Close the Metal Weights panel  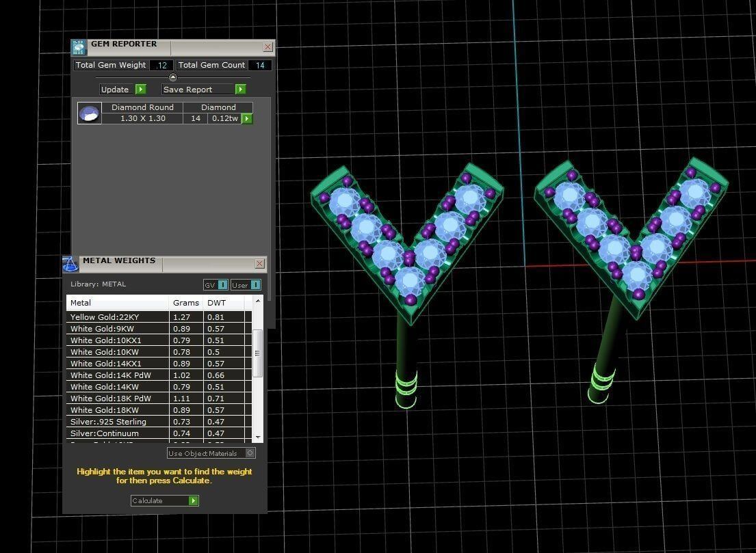[x=259, y=264]
